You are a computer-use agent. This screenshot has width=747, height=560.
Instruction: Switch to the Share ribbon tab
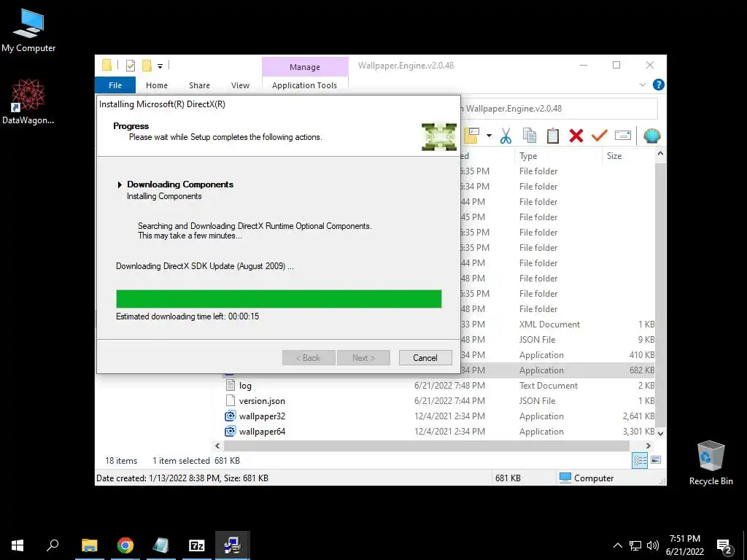[x=199, y=85]
